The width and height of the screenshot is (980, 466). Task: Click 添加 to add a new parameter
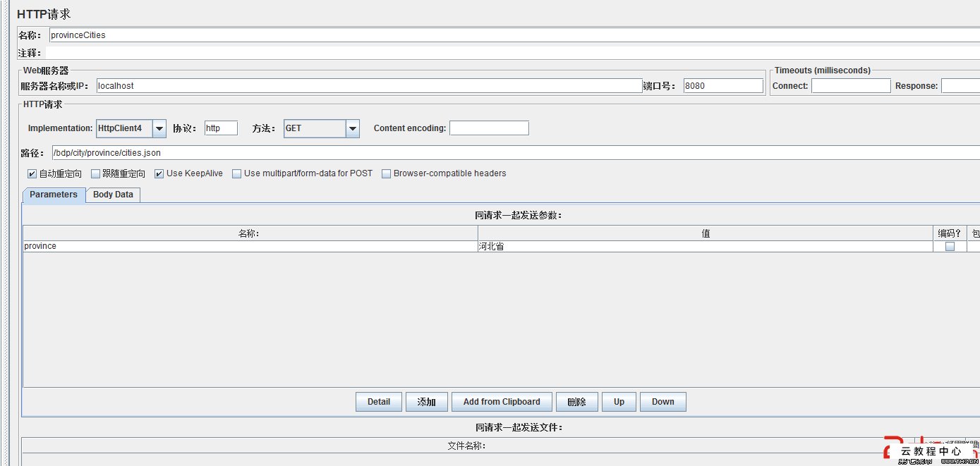click(x=426, y=401)
